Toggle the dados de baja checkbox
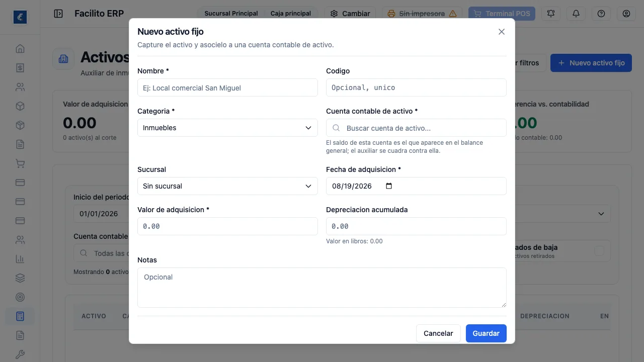 click(x=599, y=251)
